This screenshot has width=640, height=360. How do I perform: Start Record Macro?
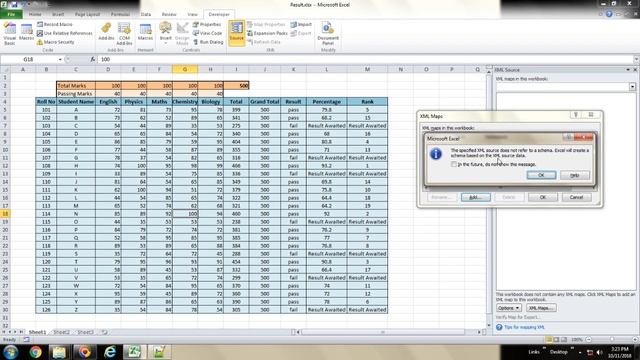pyautogui.click(x=55, y=24)
